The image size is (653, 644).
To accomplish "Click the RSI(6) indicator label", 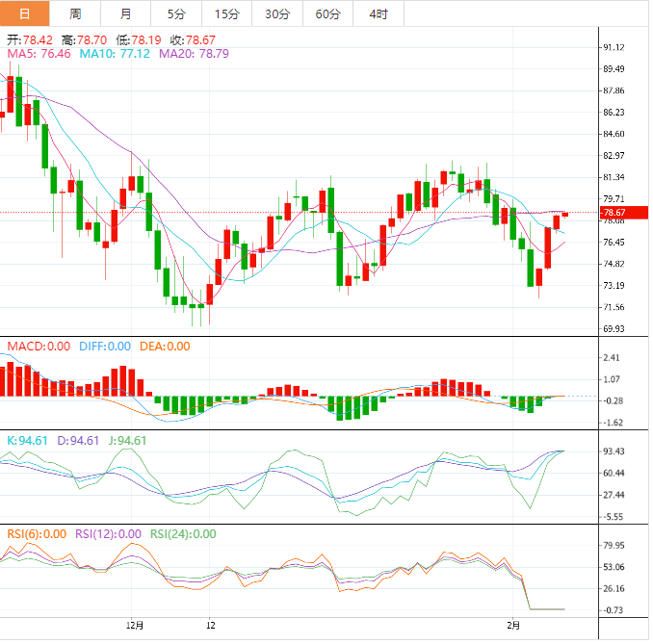I will 37,534.
